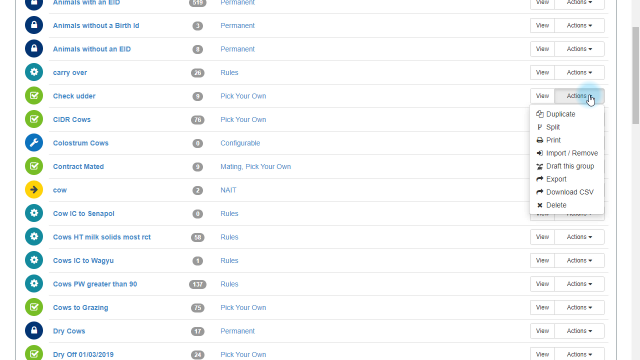The image size is (640, 360).
Task: Click the gear icon next to carry over
Action: click(34, 72)
